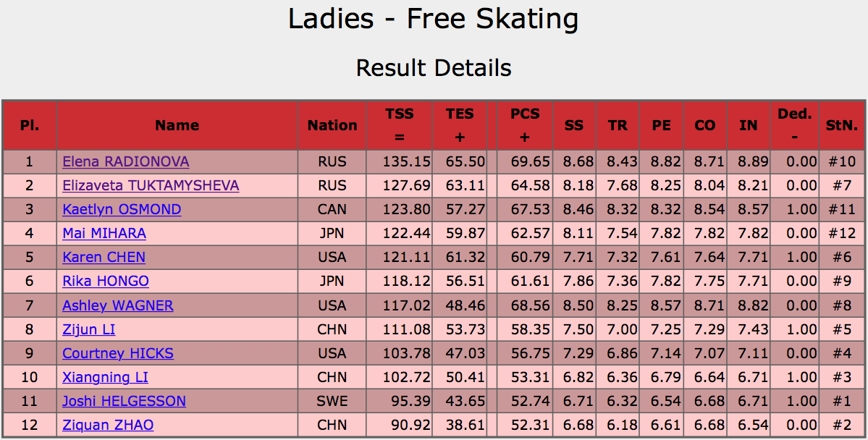The image size is (868, 440).
Task: Open Elizaveta TUKTAMYSHEVA's profile link
Action: tap(151, 185)
